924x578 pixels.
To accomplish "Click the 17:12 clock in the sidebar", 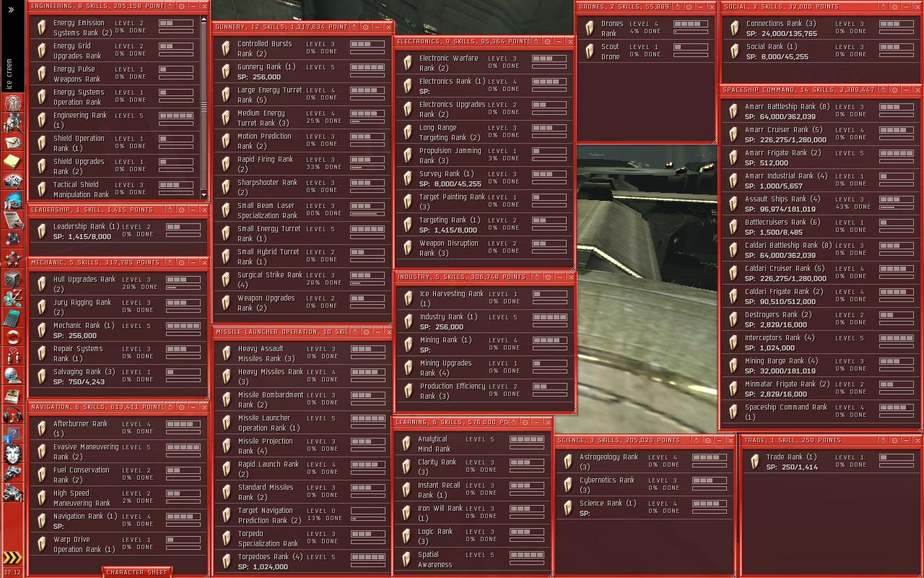I will tap(12, 572).
